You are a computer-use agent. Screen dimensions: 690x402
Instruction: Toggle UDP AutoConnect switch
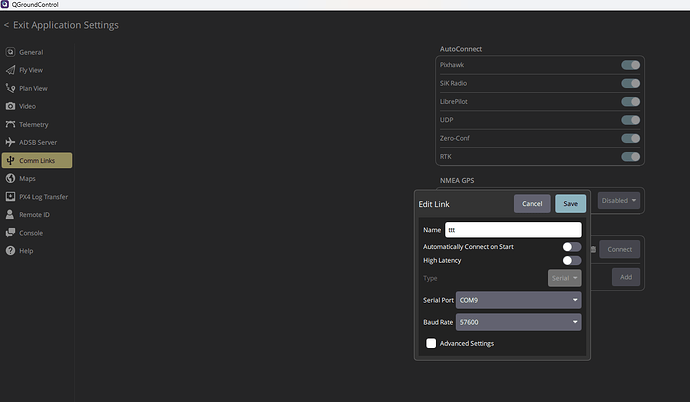pos(630,120)
